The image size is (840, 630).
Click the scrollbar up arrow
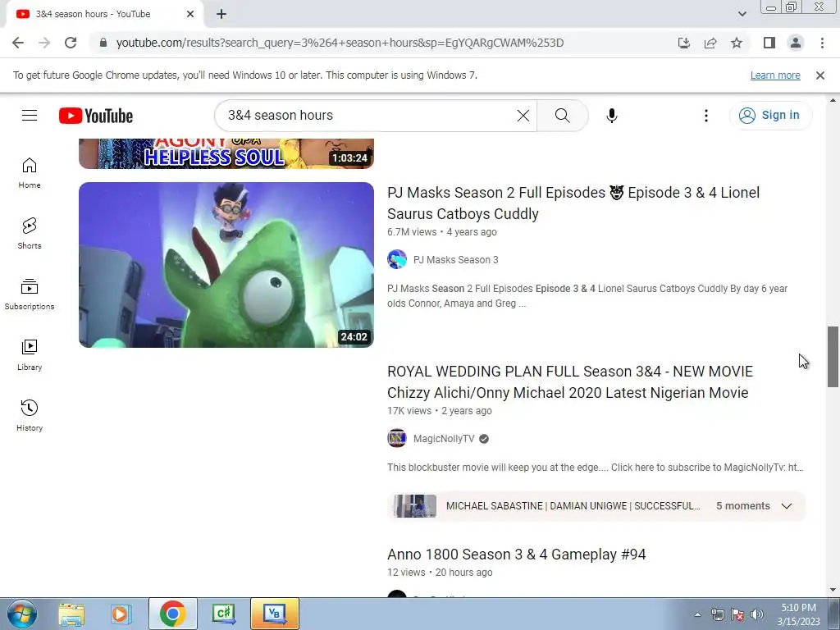(833, 100)
